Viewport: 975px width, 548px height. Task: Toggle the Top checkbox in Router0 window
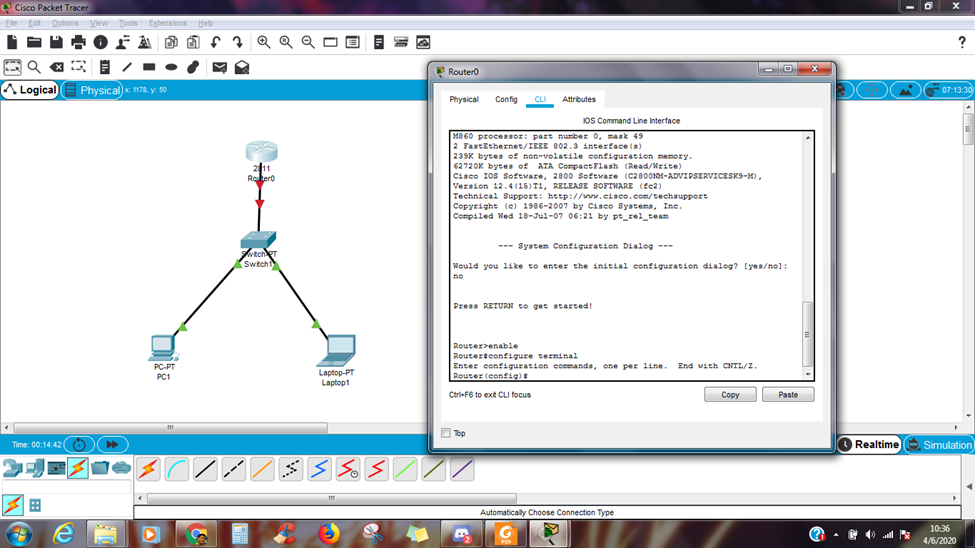tap(446, 433)
